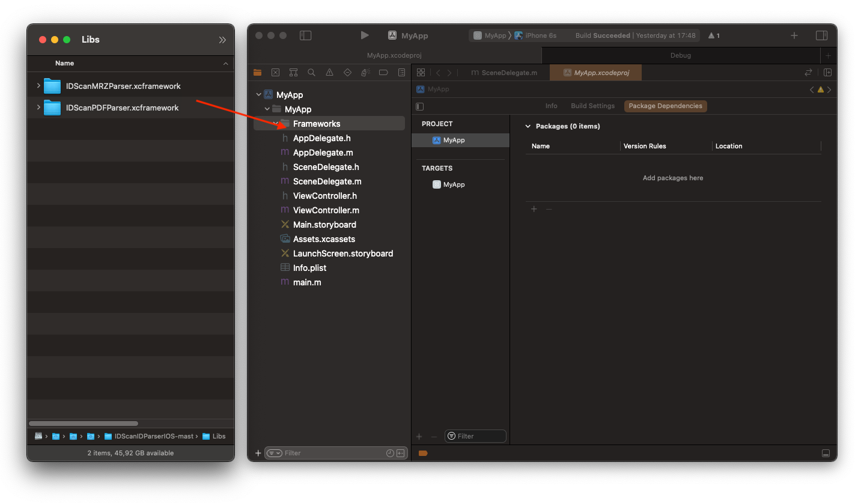The height and width of the screenshot is (504, 864).
Task: Add a file with navigator plus button
Action: [x=258, y=453]
